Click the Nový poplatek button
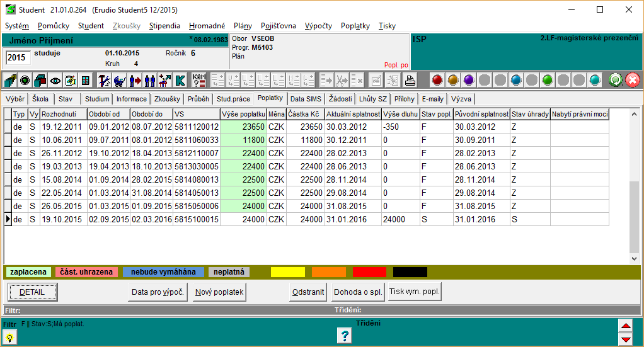This screenshot has width=644, height=347. click(219, 292)
